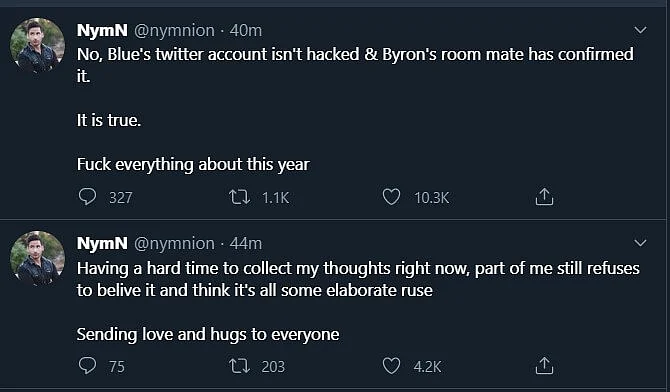This screenshot has height=392, width=670.
Task: Share the 44m tweet via upload icon
Action: [x=544, y=365]
